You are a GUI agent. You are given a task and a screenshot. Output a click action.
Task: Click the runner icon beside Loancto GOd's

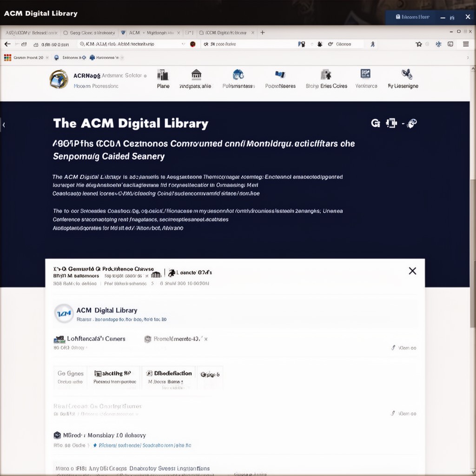click(x=172, y=273)
